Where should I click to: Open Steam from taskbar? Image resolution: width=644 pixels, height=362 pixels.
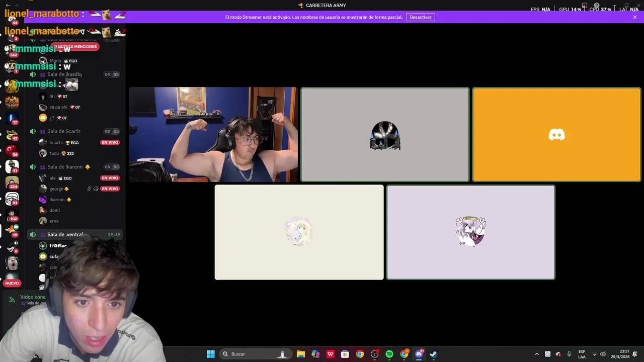click(433, 354)
